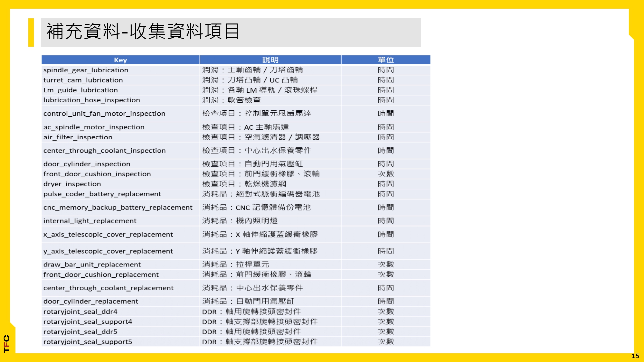Click the 次數 unit for front_door_cushion_inspection
Viewport: 644px width, 362px height.
coord(386,174)
